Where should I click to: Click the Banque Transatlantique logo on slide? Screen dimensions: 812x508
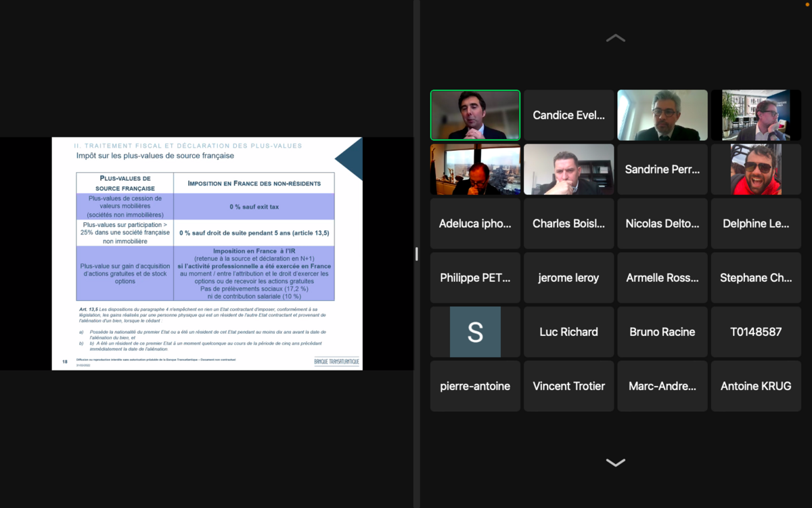[x=336, y=362]
